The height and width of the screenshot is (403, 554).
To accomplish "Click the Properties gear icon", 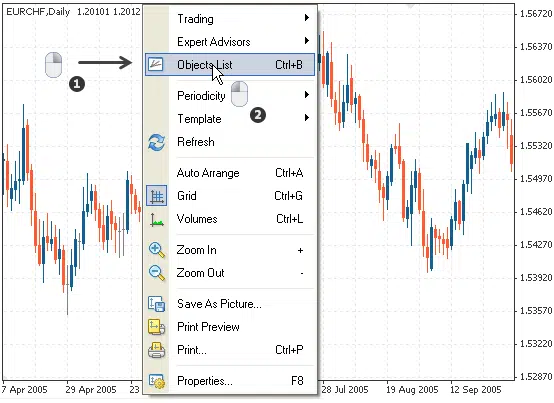I will (x=157, y=381).
